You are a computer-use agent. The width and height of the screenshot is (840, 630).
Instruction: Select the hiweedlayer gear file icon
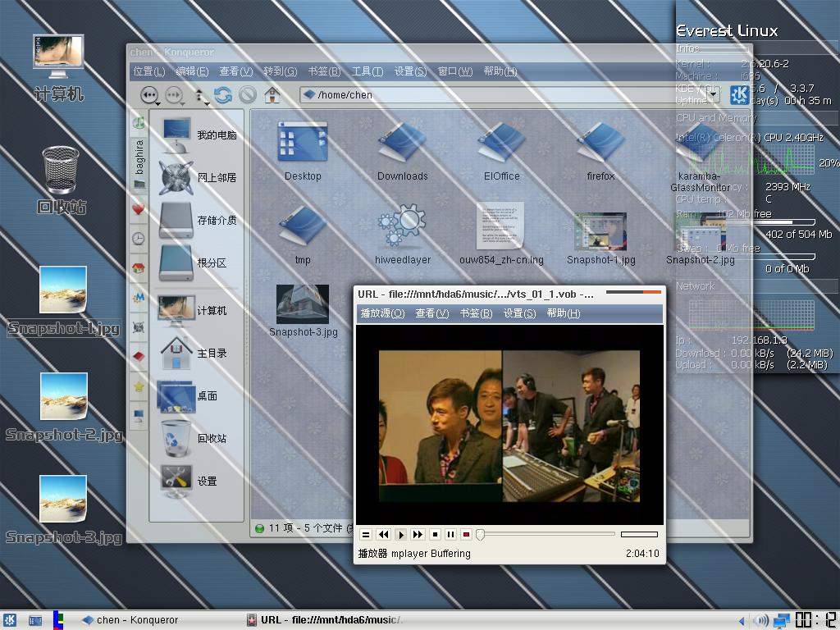(402, 235)
